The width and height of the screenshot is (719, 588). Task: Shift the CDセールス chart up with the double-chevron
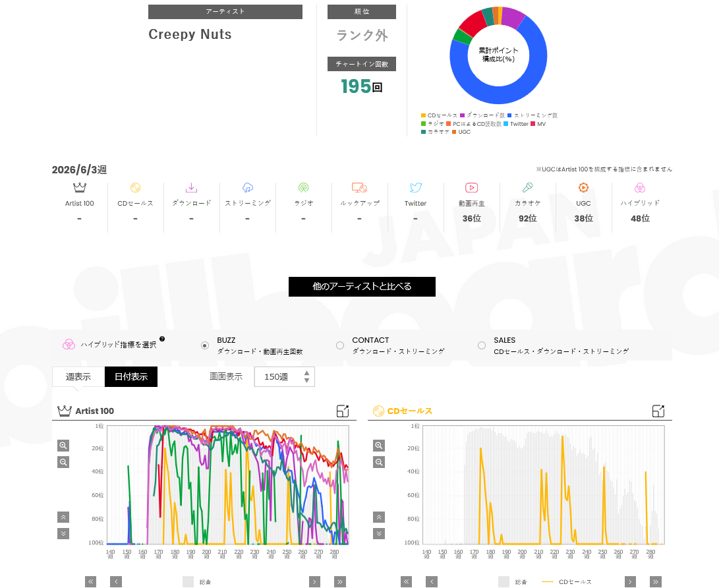(379, 517)
